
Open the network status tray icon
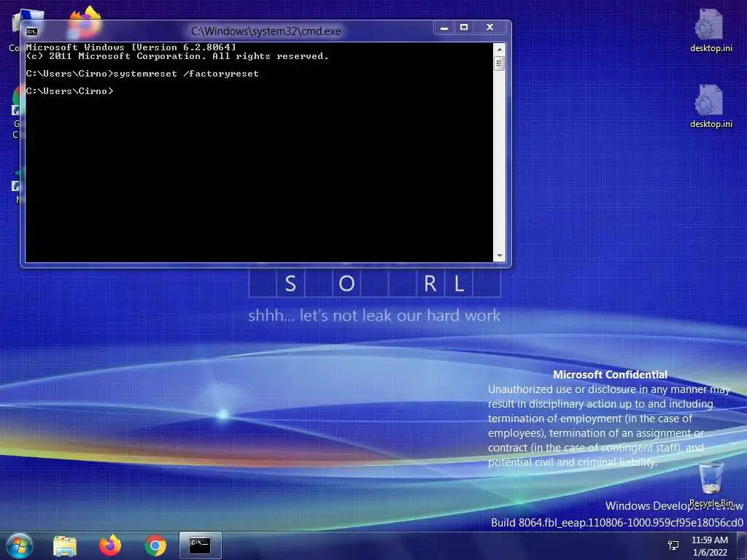[673, 545]
